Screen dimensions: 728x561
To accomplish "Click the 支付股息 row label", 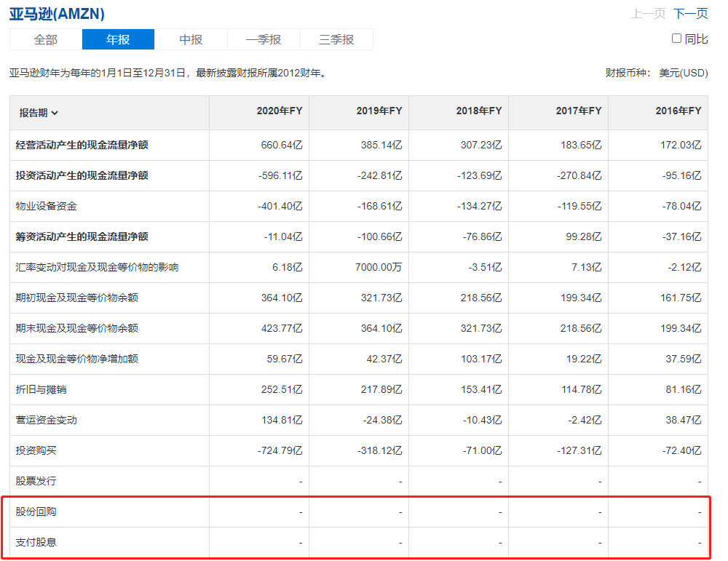I will click(36, 542).
